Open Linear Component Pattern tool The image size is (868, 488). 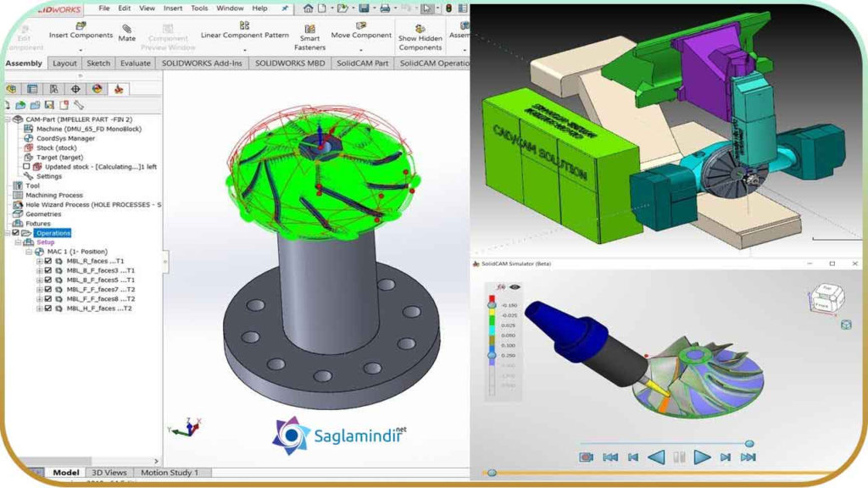[245, 31]
